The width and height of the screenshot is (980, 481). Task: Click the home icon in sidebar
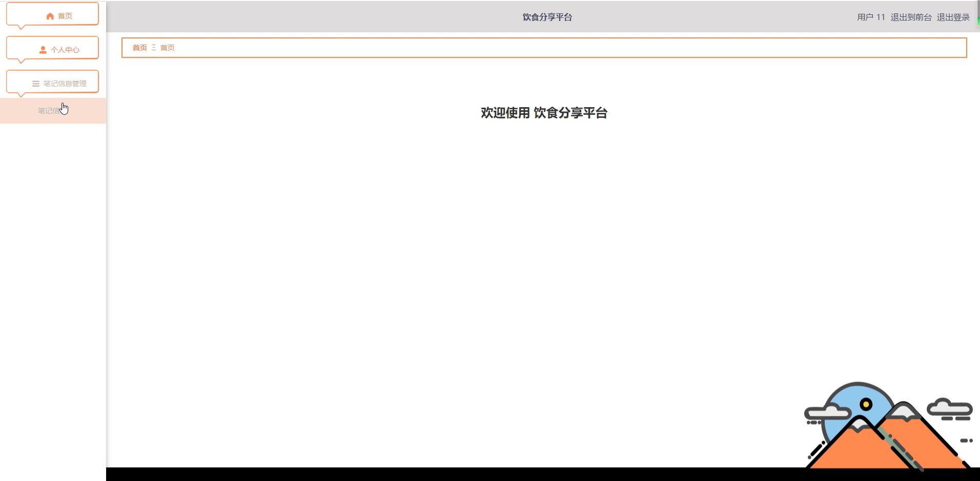coord(50,16)
